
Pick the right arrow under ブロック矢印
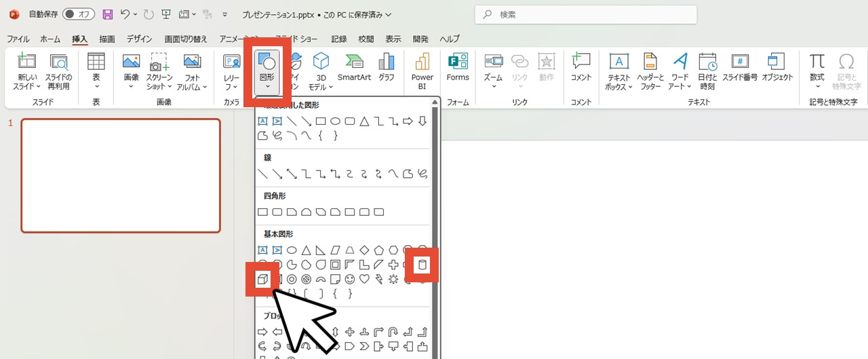point(262,332)
